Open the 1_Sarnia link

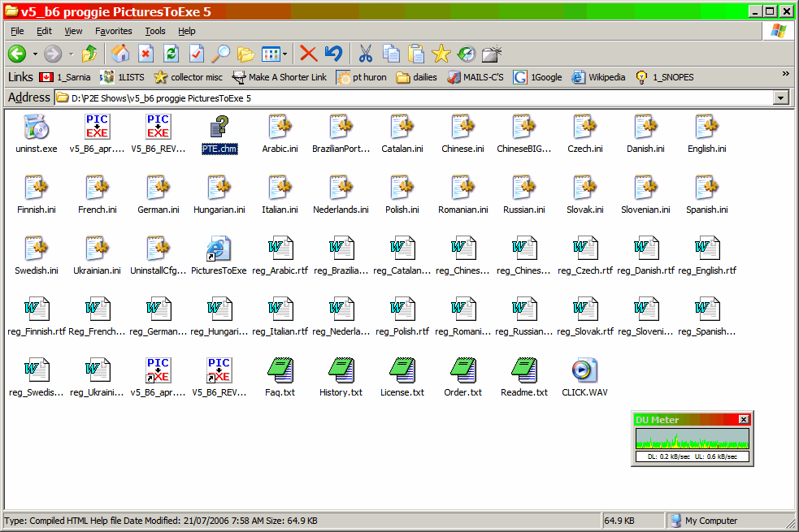65,77
